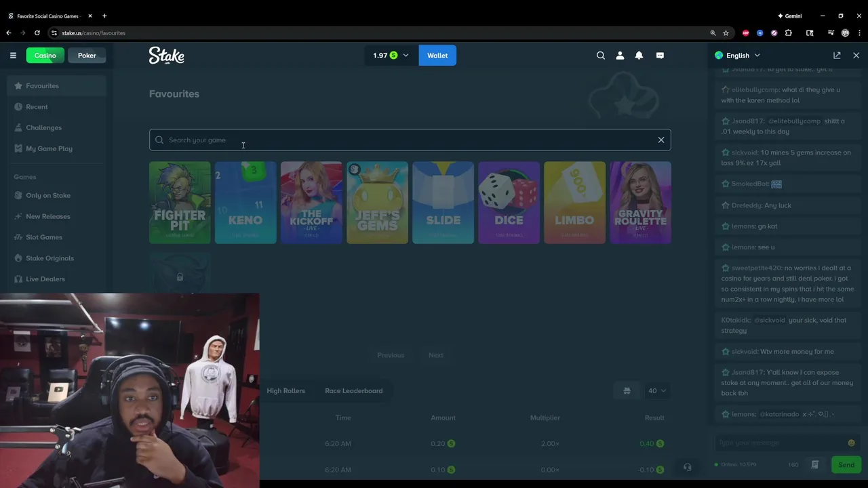Click the Stake logo
The width and height of the screenshot is (868, 488).
166,56
